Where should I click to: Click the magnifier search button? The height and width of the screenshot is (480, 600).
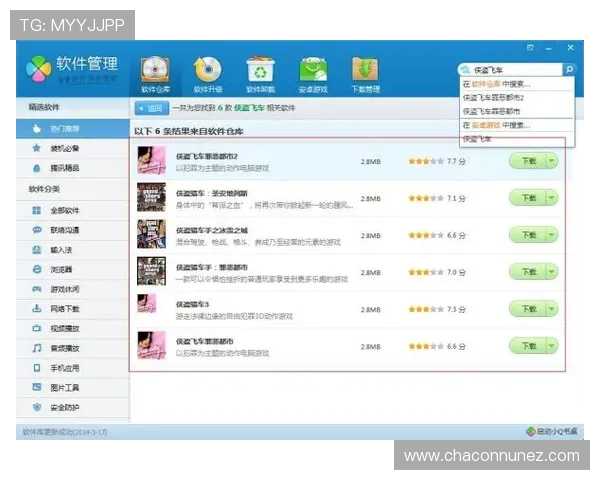tap(569, 69)
